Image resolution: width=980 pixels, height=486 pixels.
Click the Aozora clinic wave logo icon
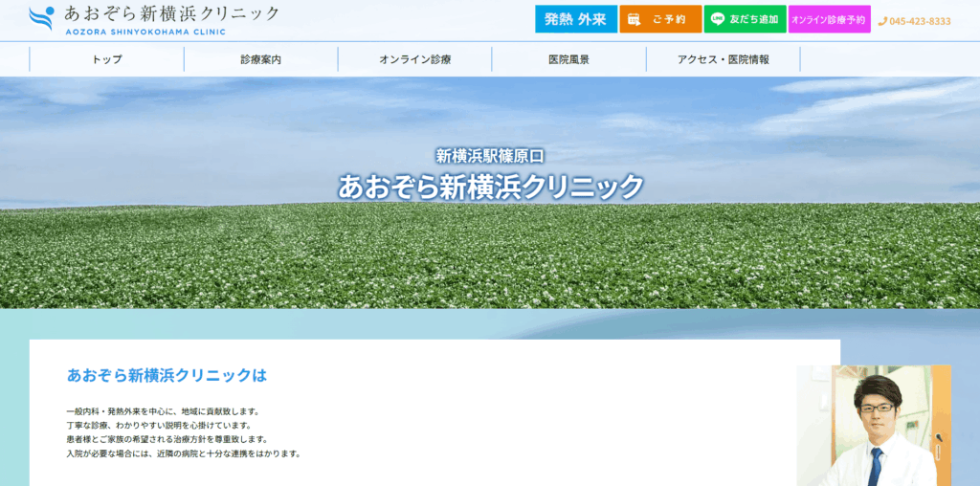pos(41,18)
